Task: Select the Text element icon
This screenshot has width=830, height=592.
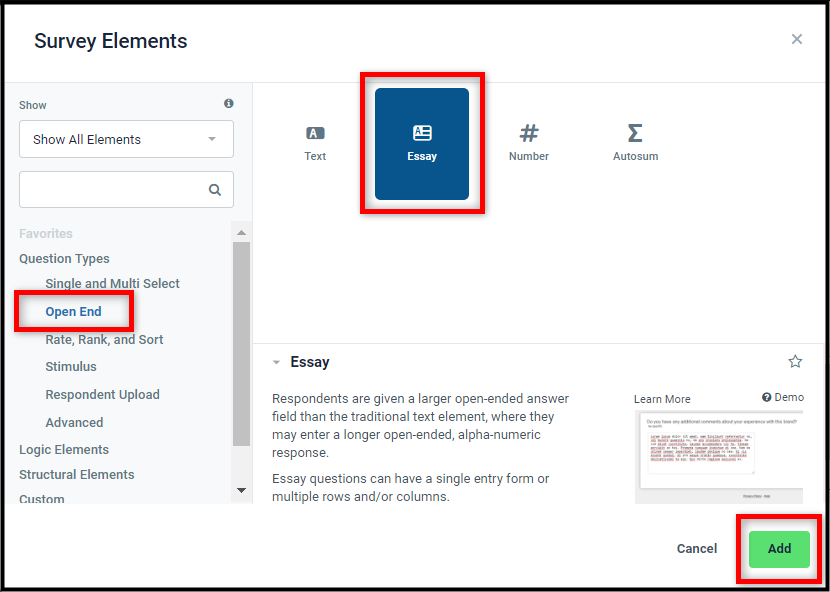Action: coord(315,133)
